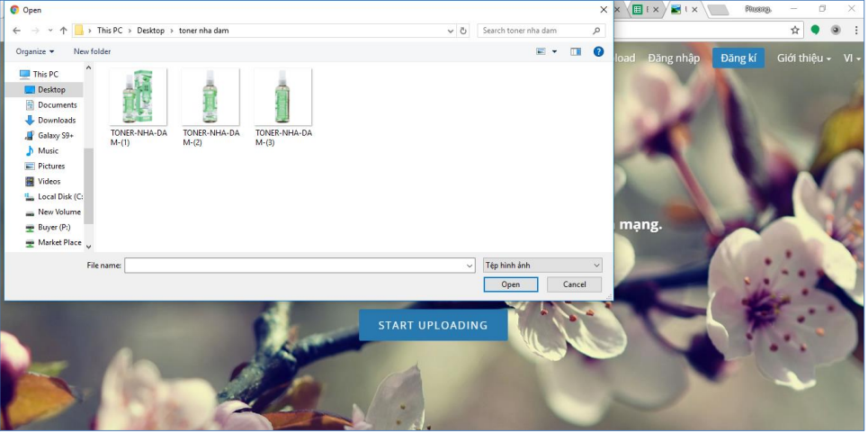868x433 pixels.
Task: Expand the File name history dropdown
Action: pos(470,266)
